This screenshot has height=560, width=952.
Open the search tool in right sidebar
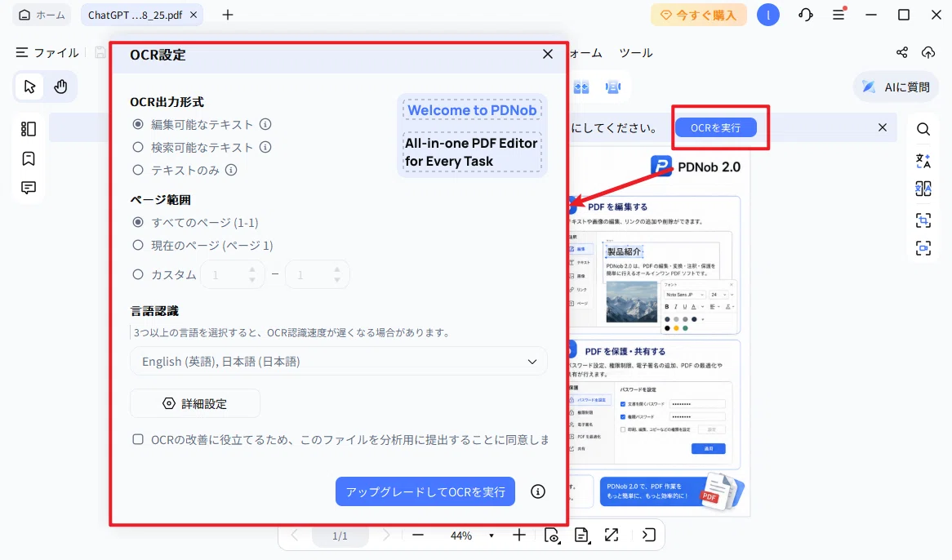[x=923, y=129]
